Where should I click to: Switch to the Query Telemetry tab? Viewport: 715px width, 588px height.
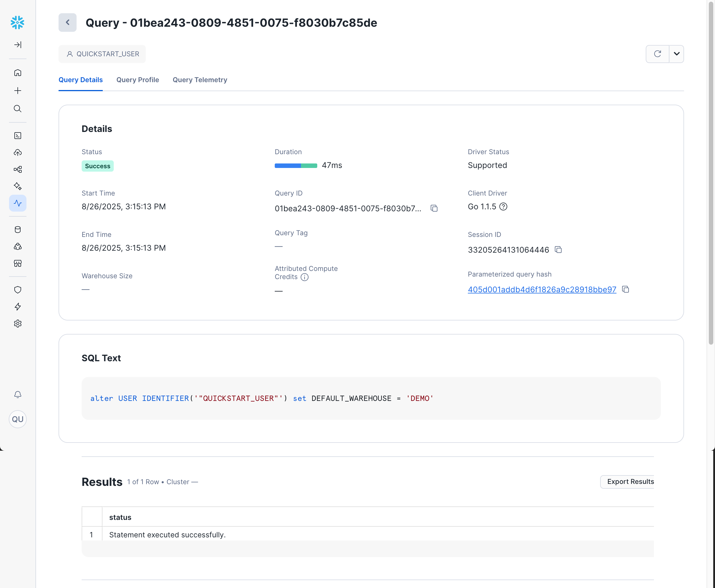200,80
